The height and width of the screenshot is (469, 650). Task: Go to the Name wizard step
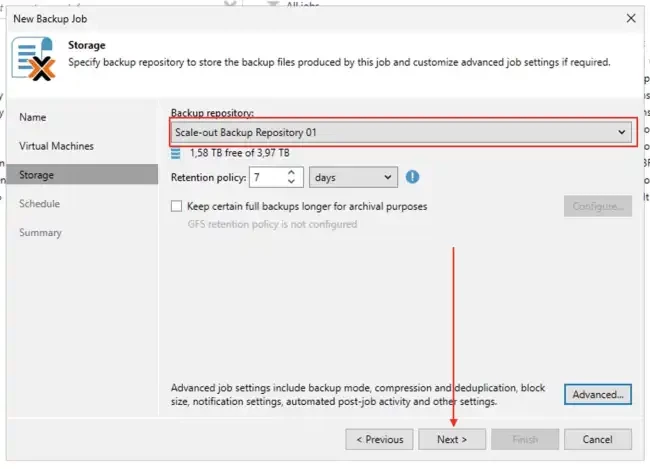(x=33, y=117)
